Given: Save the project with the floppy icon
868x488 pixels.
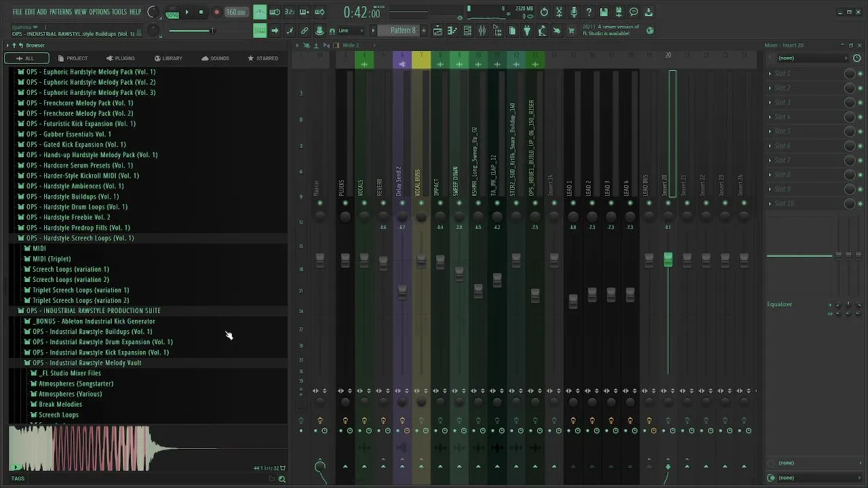Looking at the screenshot, I should pos(604,12).
